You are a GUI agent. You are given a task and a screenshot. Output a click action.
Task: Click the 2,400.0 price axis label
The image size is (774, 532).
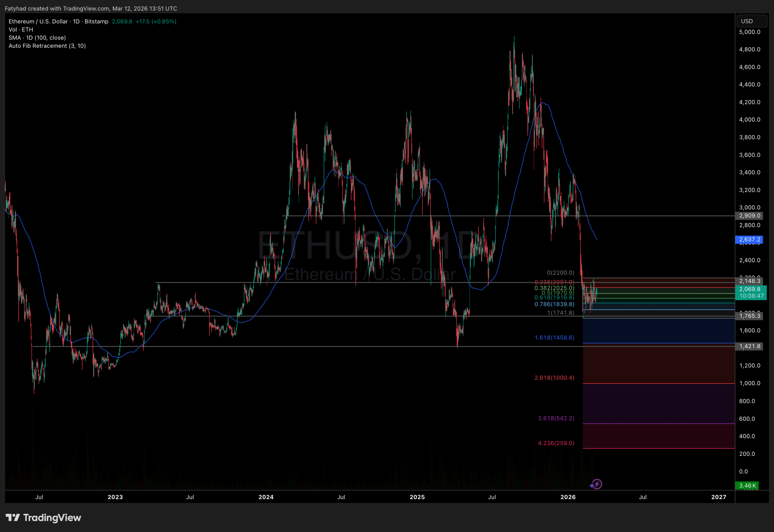[x=750, y=260]
